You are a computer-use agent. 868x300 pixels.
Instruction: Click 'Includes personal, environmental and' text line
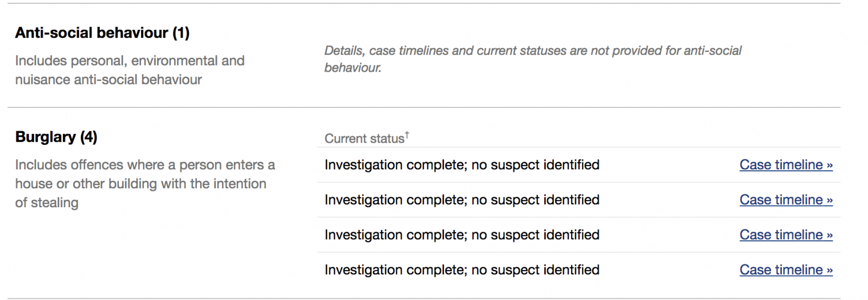tap(130, 61)
